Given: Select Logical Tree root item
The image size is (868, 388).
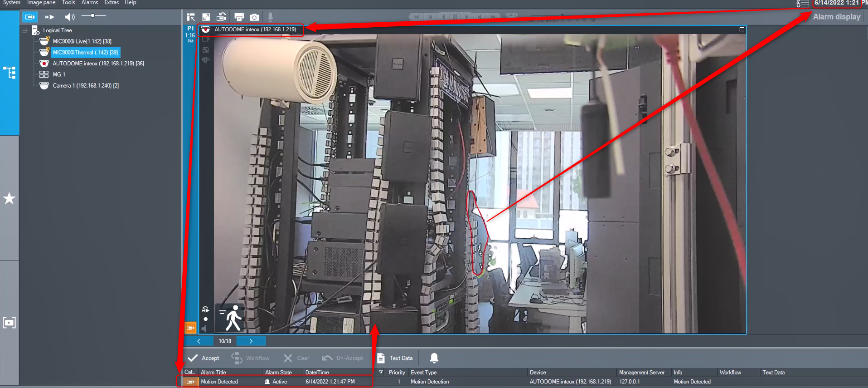Looking at the screenshot, I should pyautogui.click(x=58, y=30).
